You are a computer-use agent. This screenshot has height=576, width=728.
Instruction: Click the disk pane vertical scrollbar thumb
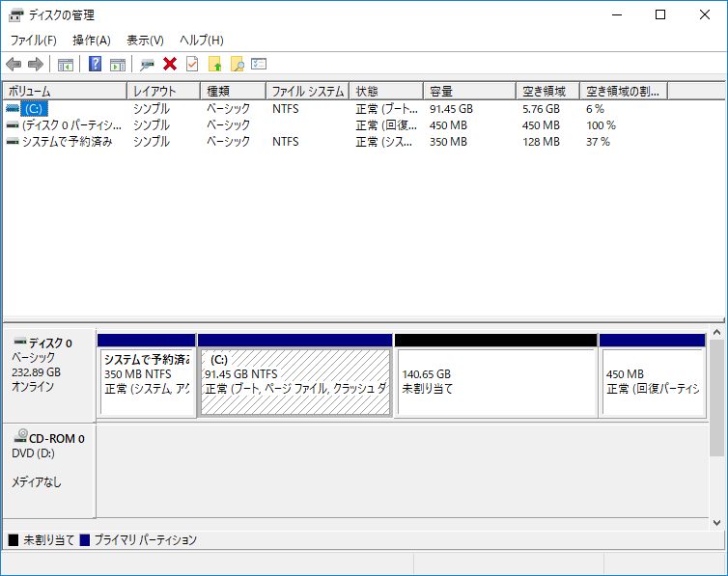tap(716, 398)
